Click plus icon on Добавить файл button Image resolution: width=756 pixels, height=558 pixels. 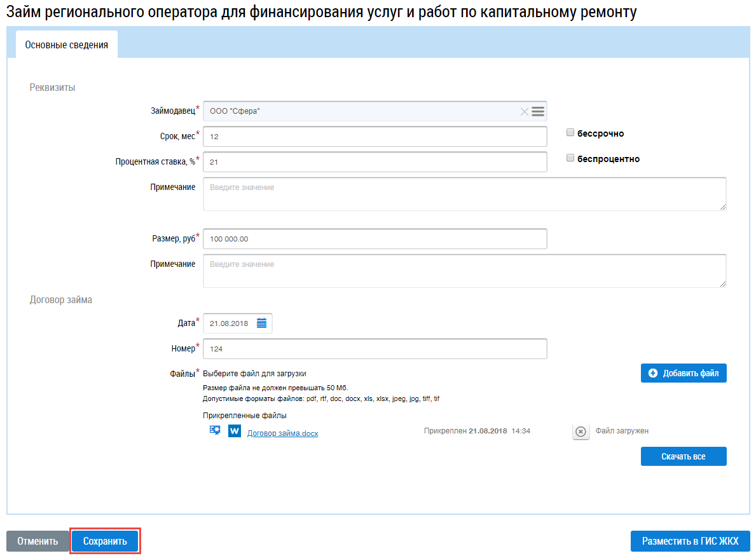[653, 374]
